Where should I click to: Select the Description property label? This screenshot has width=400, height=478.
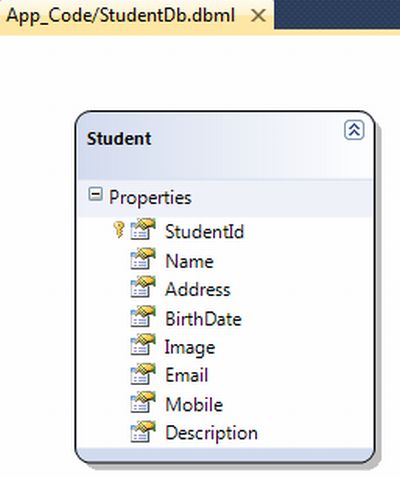(212, 434)
